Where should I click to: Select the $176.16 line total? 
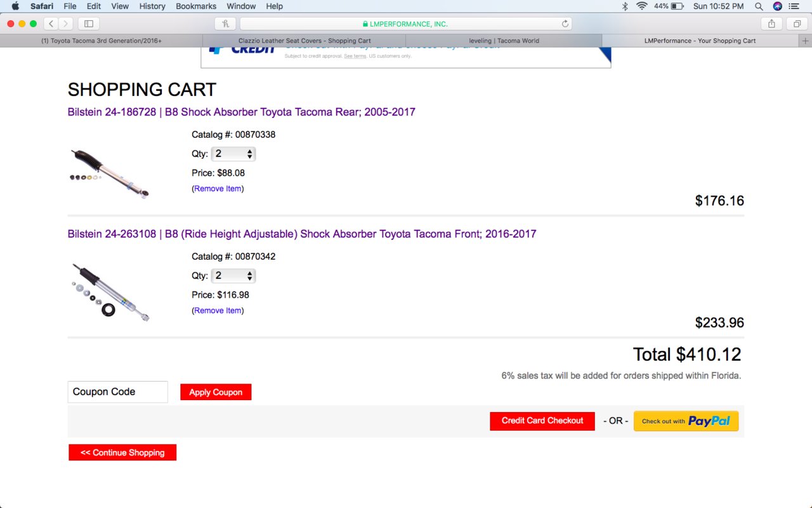(x=719, y=201)
